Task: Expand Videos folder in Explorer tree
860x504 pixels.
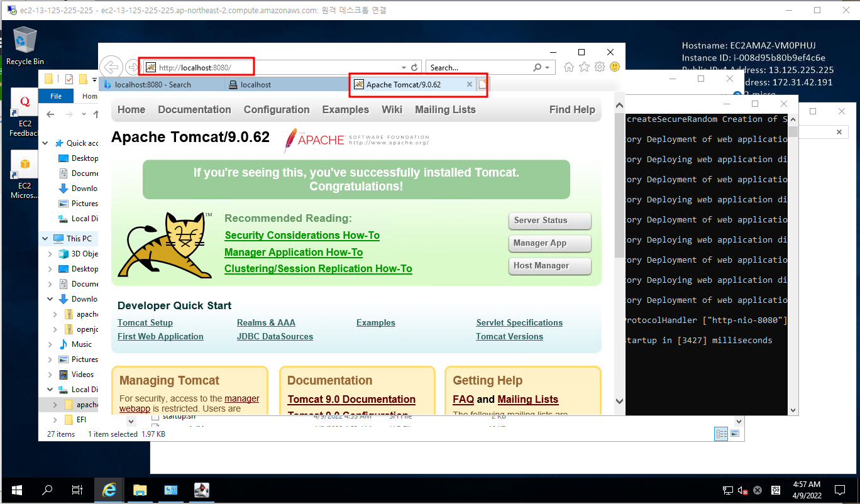Action: tap(50, 375)
